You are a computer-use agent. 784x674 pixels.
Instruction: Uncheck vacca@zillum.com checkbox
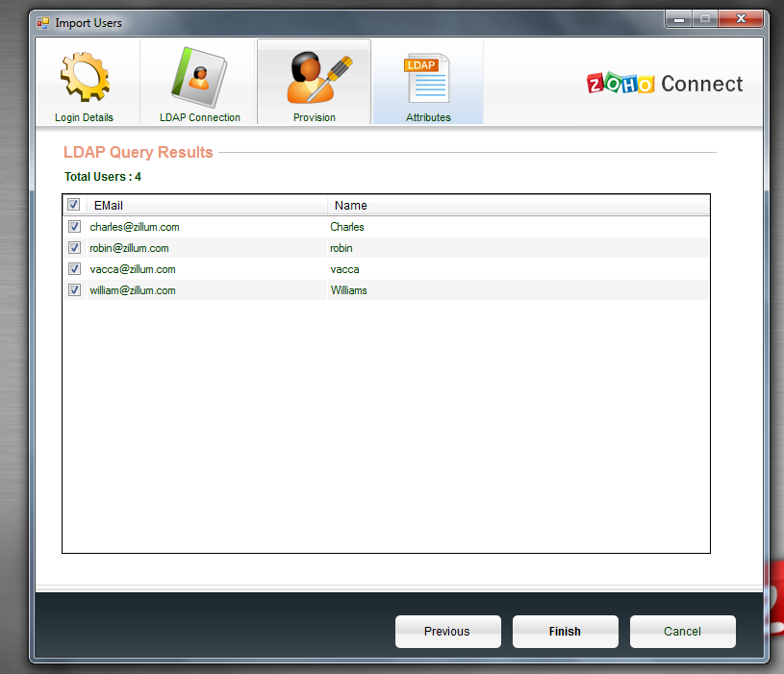click(74, 269)
